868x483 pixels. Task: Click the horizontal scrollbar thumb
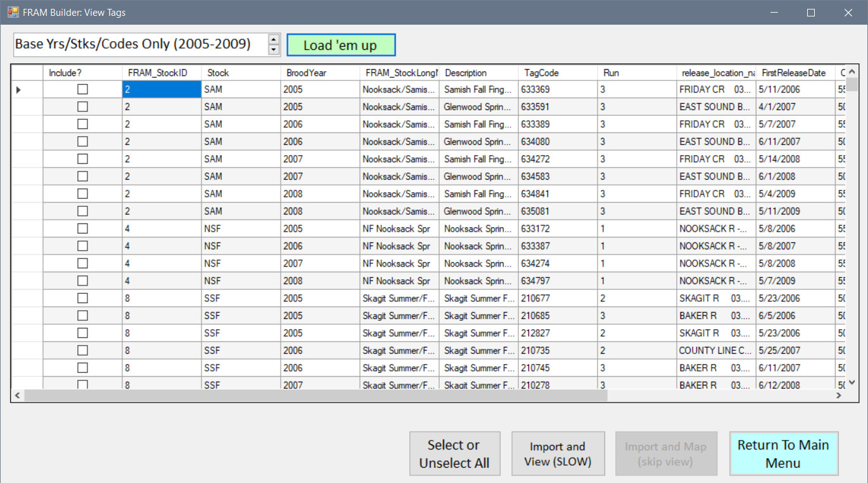(316, 396)
